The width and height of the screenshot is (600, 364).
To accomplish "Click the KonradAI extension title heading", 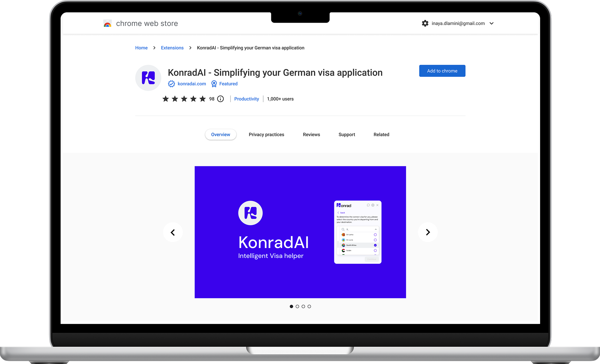I will (x=275, y=73).
